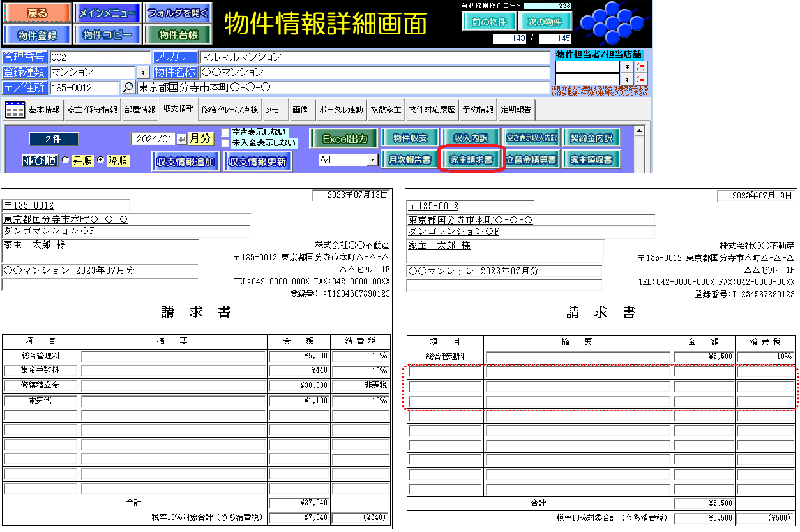Switch to the 基本情報 tab

click(x=44, y=110)
